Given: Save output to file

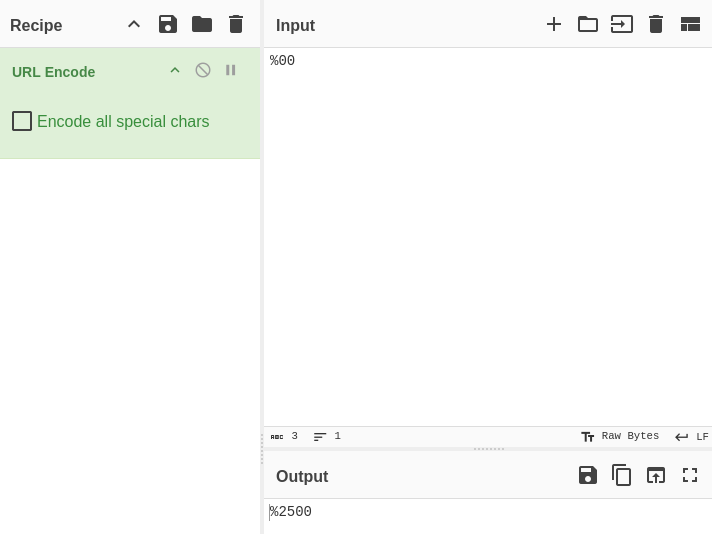Looking at the screenshot, I should 588,475.
